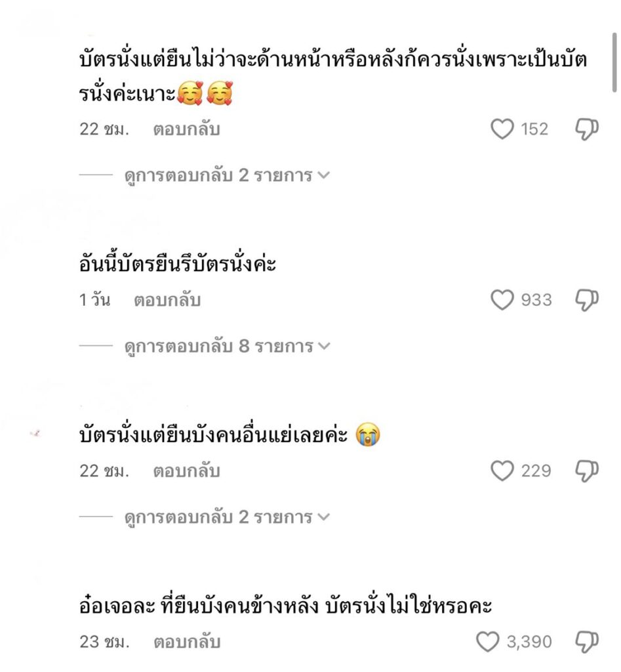
Task: Like the comment with 933 likes
Action: pos(502,301)
